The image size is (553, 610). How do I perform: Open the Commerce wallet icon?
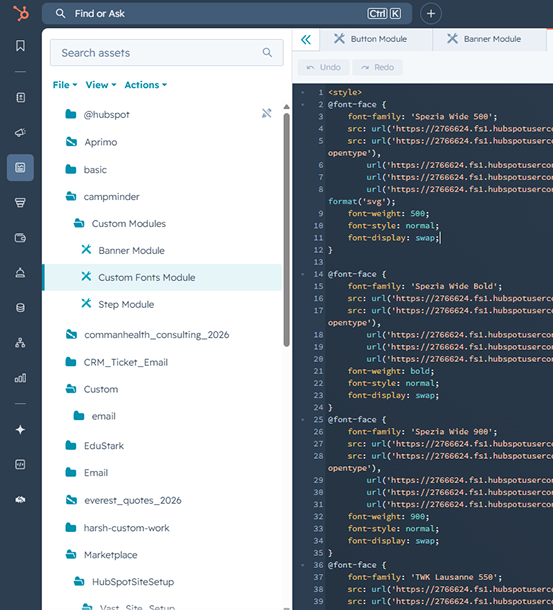tap(20, 238)
